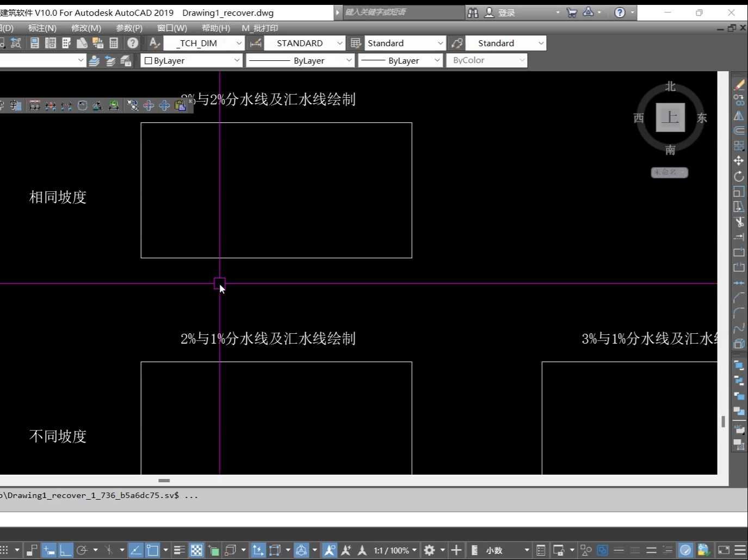
Task: Open the 参数(P) menu
Action: tap(129, 28)
